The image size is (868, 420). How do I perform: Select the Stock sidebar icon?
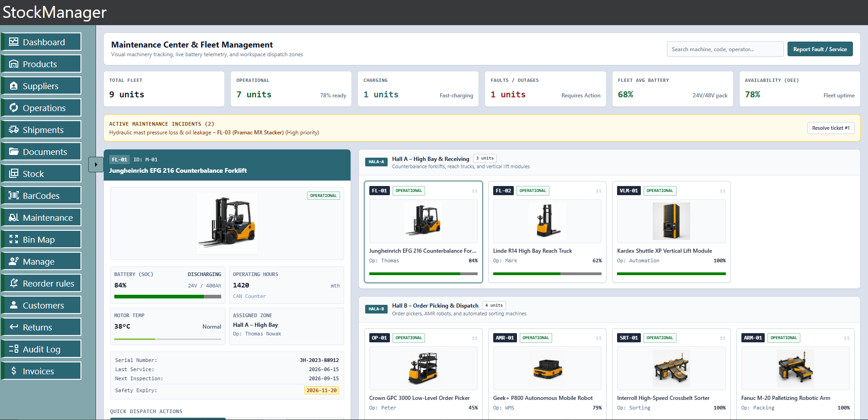14,173
